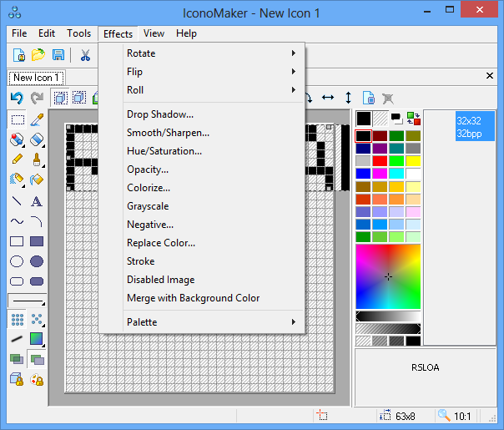Expand the Roll submenu

pyautogui.click(x=202, y=89)
